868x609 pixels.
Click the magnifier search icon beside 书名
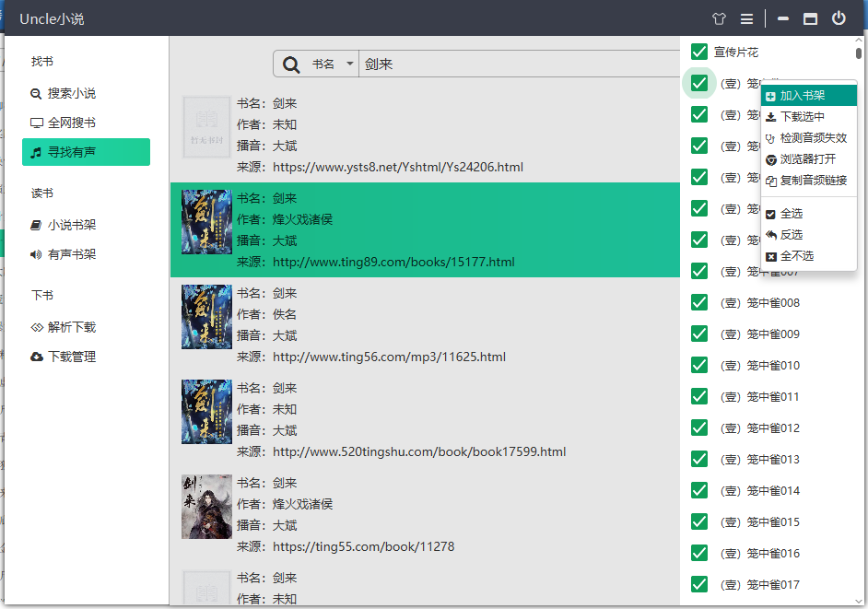coord(291,64)
